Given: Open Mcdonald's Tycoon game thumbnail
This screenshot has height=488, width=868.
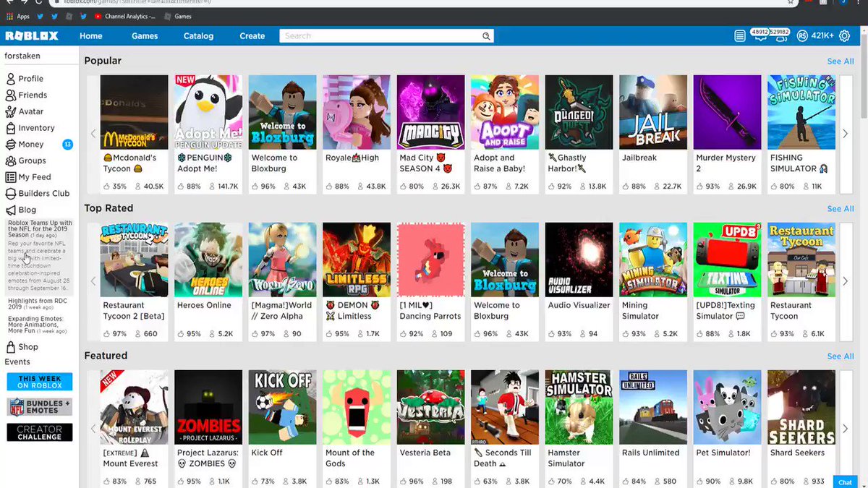Looking at the screenshot, I should [x=135, y=112].
